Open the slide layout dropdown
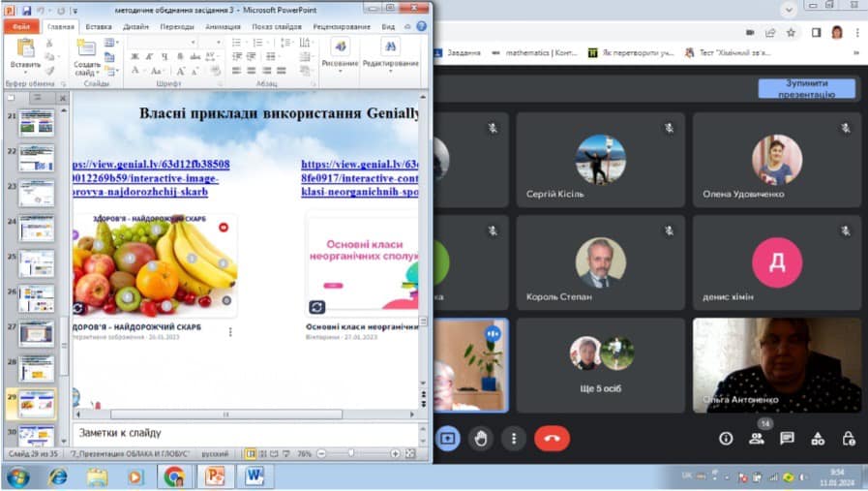 tap(110, 43)
